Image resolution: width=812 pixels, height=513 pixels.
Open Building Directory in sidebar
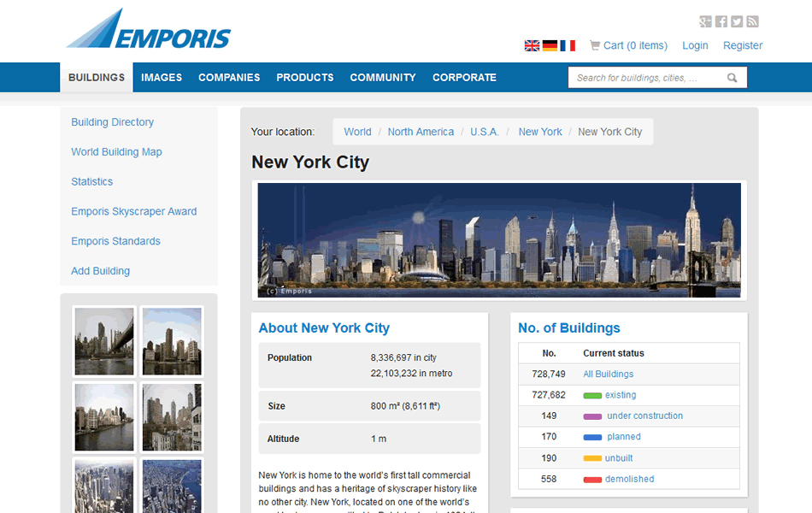(x=112, y=122)
